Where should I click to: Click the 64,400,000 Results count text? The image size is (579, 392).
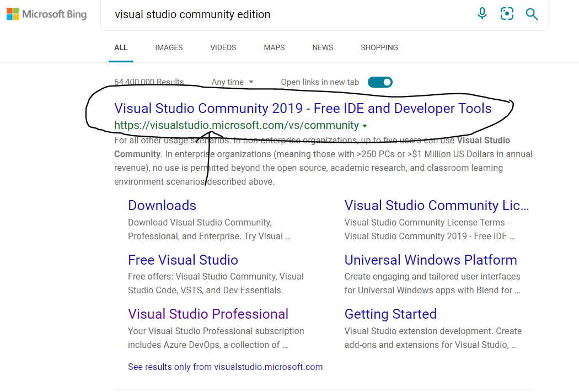tap(149, 82)
